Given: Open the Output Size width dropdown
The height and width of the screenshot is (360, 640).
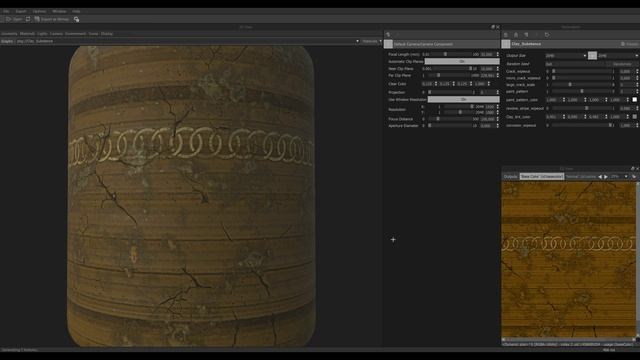Looking at the screenshot, I should (566, 56).
